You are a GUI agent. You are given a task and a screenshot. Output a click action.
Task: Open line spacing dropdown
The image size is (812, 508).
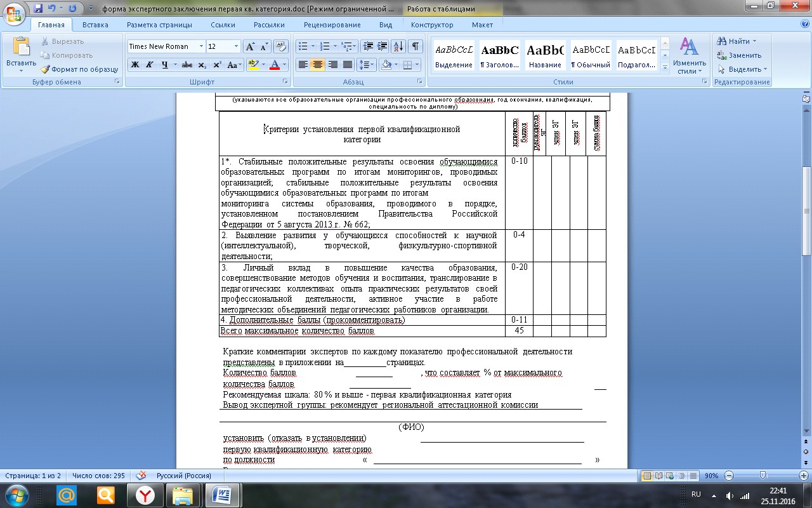click(366, 65)
